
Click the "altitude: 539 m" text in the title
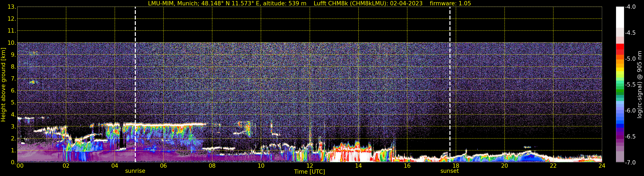[x=285, y=3]
